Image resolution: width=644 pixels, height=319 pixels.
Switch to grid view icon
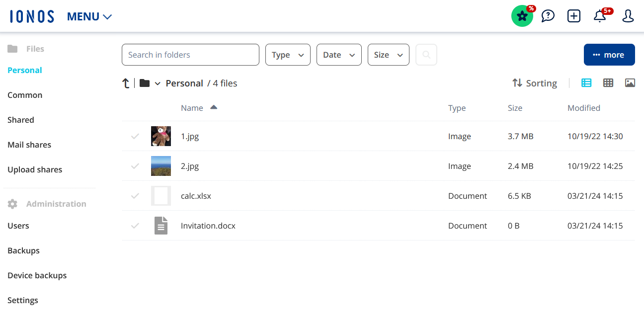(x=608, y=83)
